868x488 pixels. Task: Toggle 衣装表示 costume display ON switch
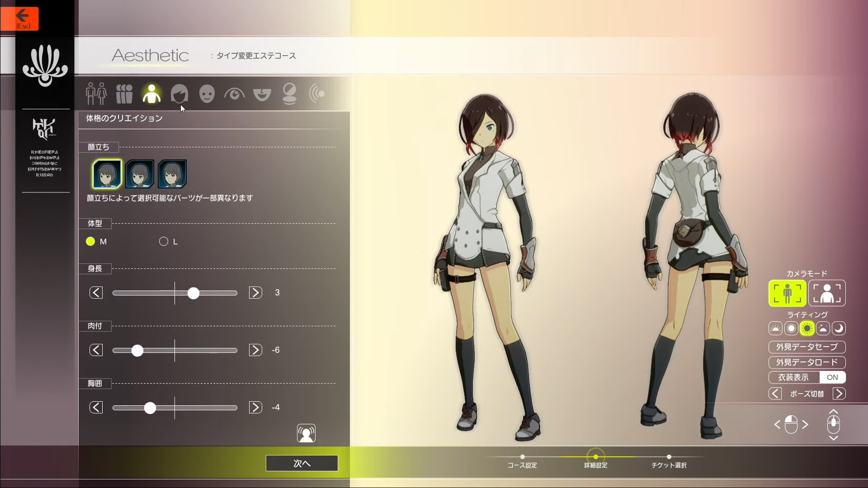[x=832, y=377]
